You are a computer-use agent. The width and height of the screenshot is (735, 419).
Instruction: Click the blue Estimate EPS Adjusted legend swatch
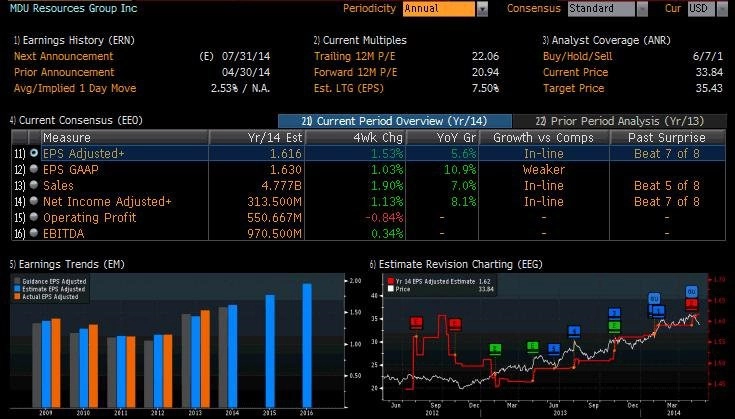coord(17,289)
